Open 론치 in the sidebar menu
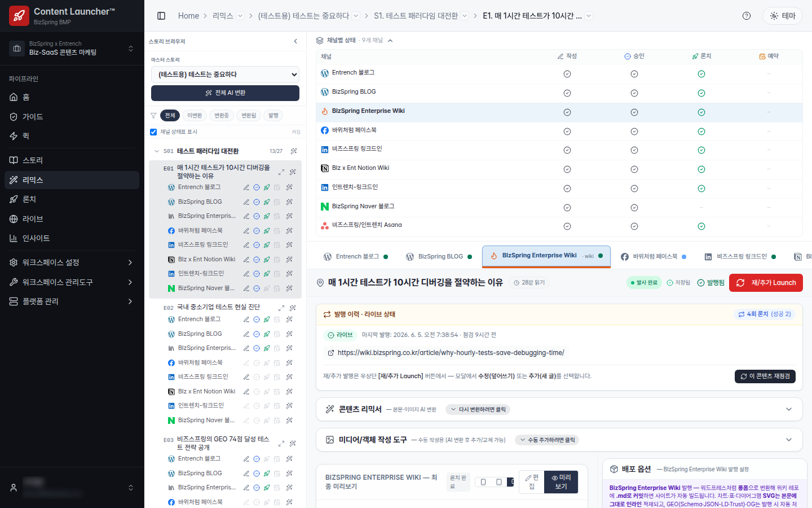Image resolution: width=812 pixels, height=508 pixels. [x=72, y=199]
